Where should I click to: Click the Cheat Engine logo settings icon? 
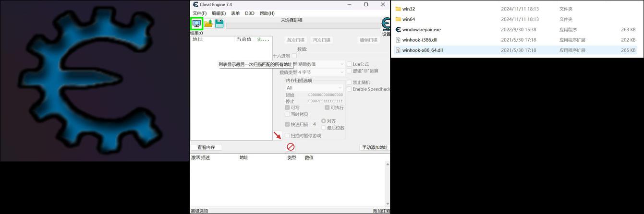386,24
